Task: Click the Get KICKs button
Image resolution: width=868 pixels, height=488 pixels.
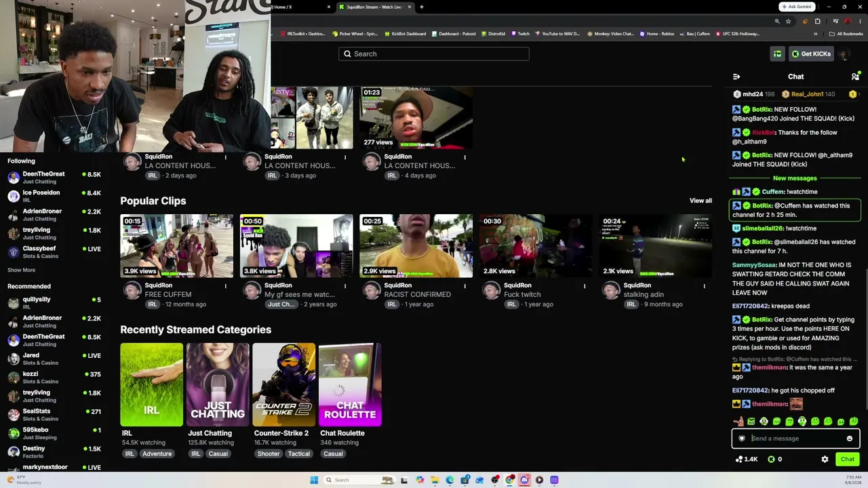Action: (811, 54)
